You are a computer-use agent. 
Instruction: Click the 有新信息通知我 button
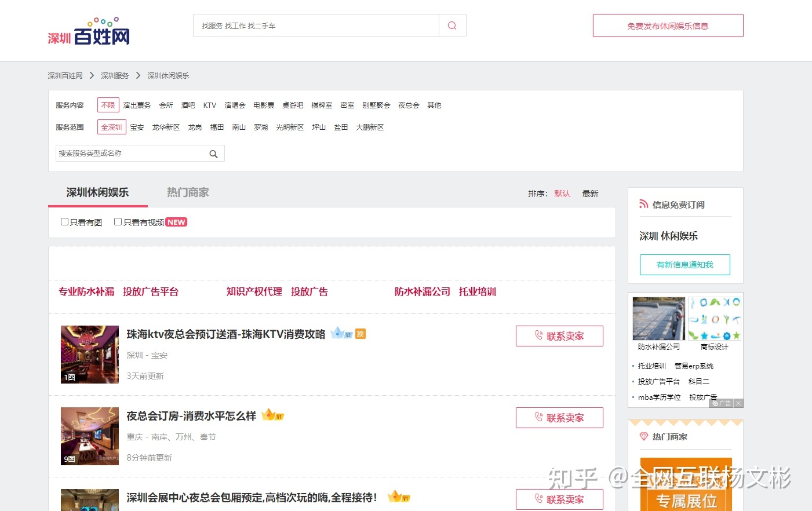[684, 265]
